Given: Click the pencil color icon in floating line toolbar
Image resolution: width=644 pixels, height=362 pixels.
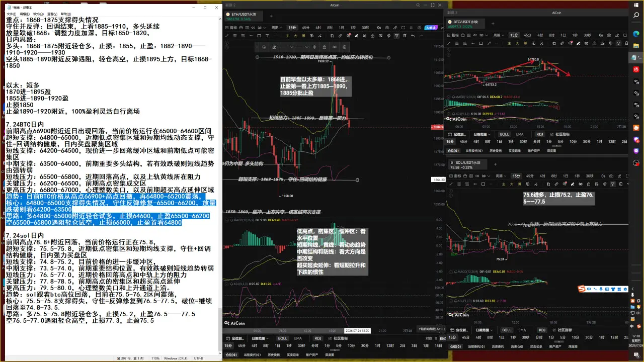Looking at the screenshot, I should [274, 47].
